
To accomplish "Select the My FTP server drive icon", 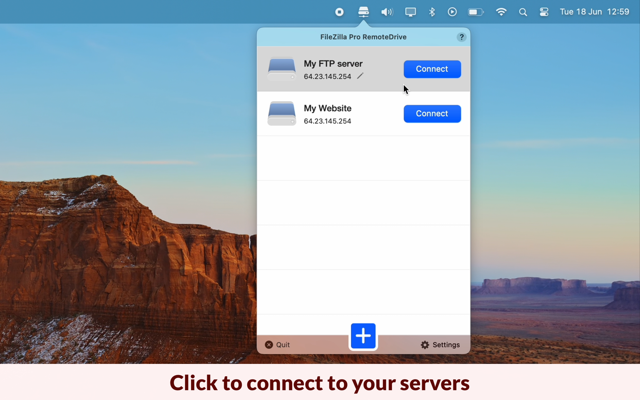I will tap(282, 69).
